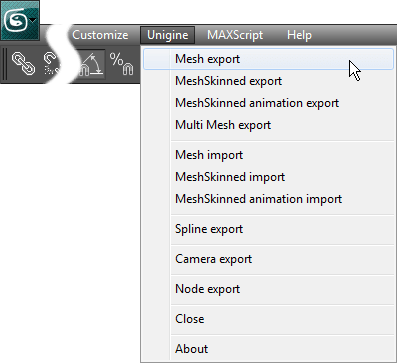
Task: Click the Unlink Selection icon
Action: pos(52,63)
